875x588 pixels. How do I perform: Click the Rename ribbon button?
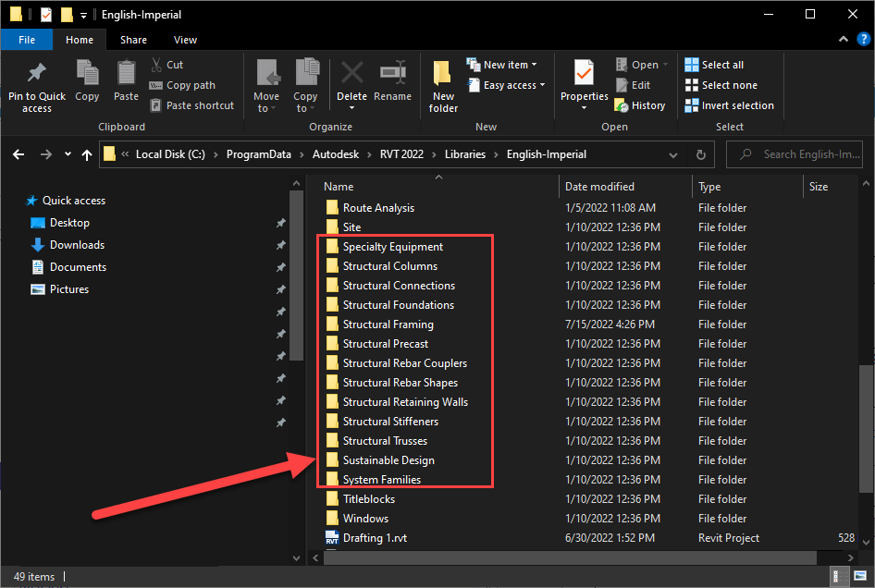(393, 80)
